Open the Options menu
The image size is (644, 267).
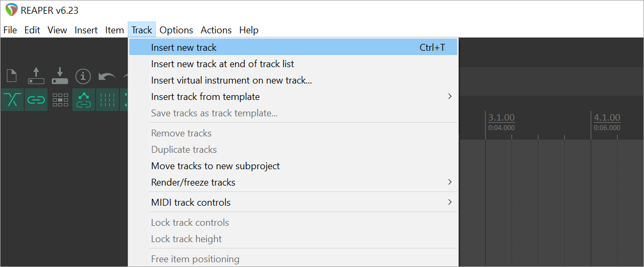176,30
